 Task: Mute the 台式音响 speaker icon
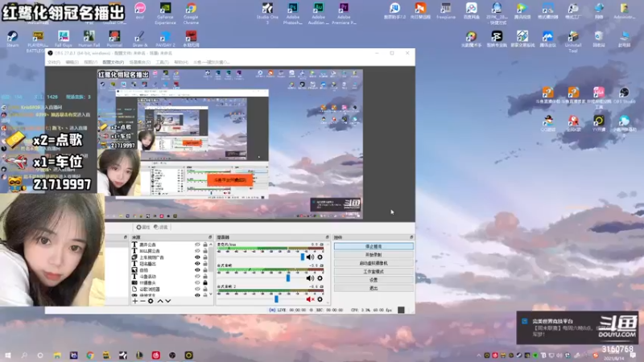coord(310,278)
